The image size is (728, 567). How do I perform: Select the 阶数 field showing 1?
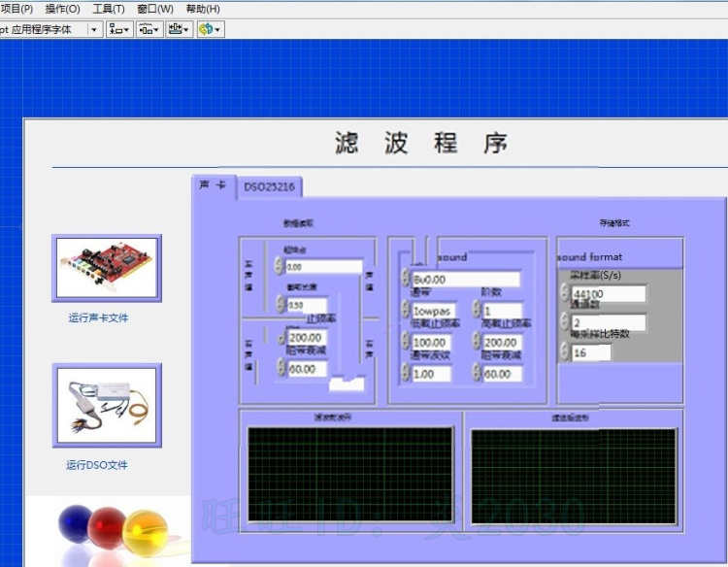(503, 311)
